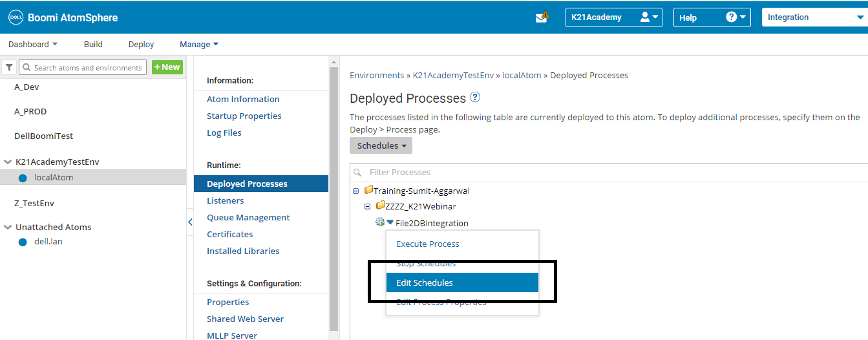Screen dimensions: 868x340
Task: Open the Certificates link
Action: pyautogui.click(x=230, y=234)
